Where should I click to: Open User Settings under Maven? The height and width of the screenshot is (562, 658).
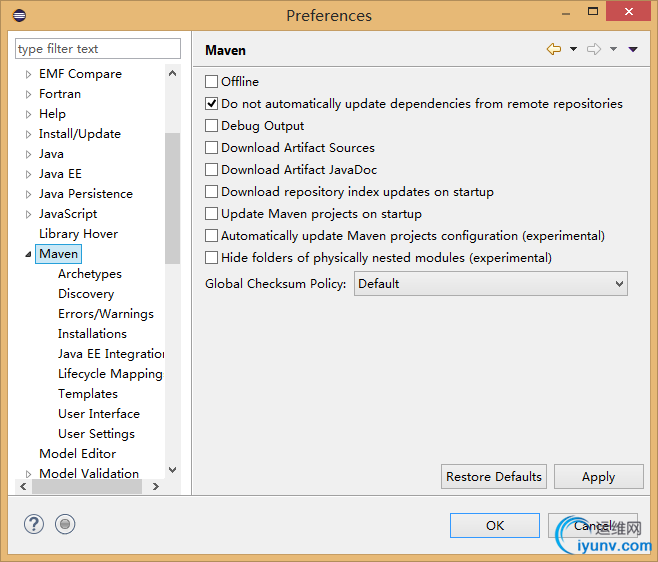pos(97,434)
